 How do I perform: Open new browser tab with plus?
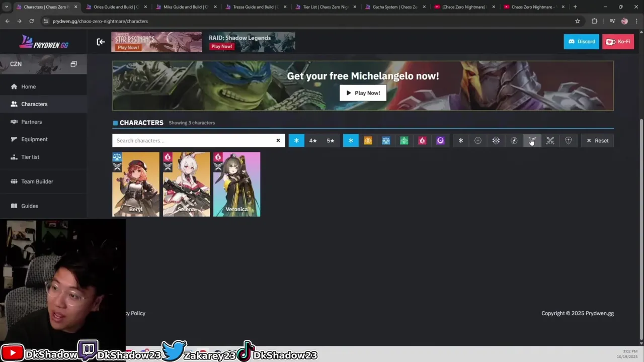pos(575,7)
